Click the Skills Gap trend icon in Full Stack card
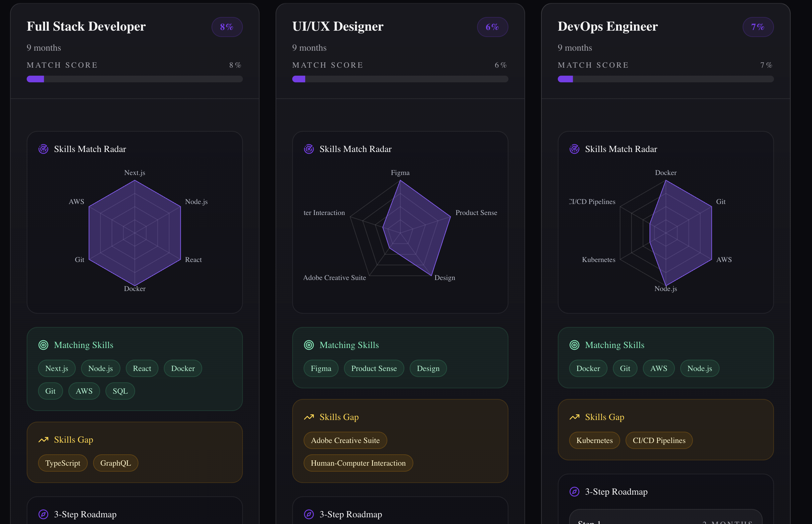The width and height of the screenshot is (812, 524). (x=43, y=440)
